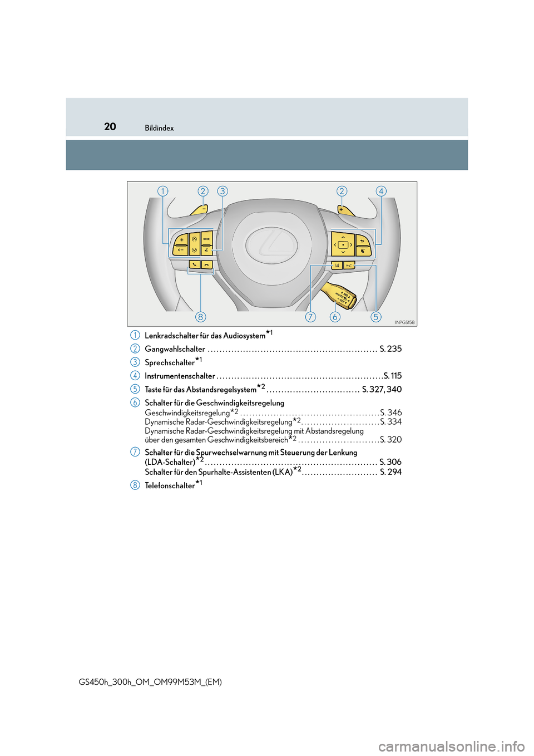The image size is (534, 756).
Task: Click the text 'Lenkradschalter für das Audiosystem'
Action: 205,336
